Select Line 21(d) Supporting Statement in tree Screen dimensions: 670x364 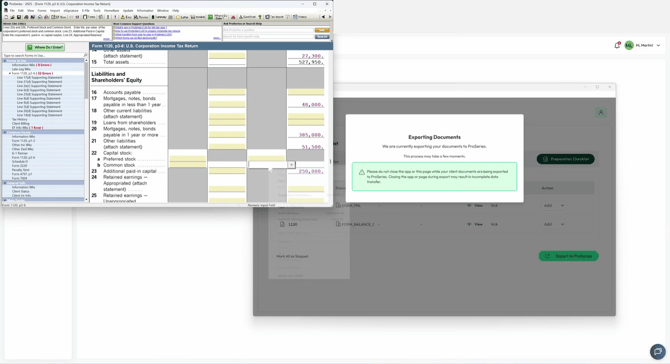point(39,82)
